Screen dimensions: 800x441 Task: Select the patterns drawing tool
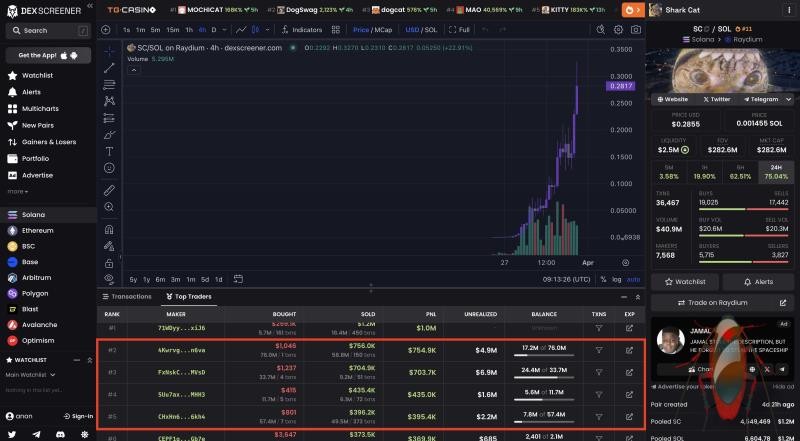pyautogui.click(x=109, y=101)
